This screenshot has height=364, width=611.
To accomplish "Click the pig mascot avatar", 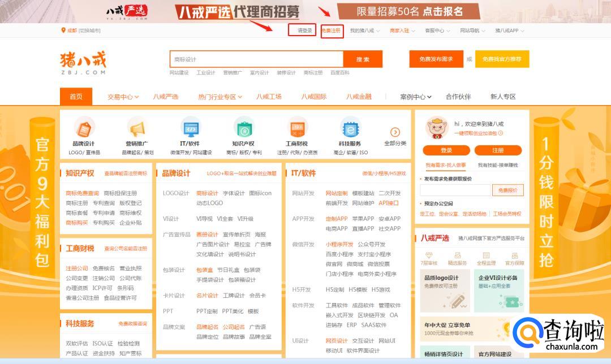I will click(437, 128).
